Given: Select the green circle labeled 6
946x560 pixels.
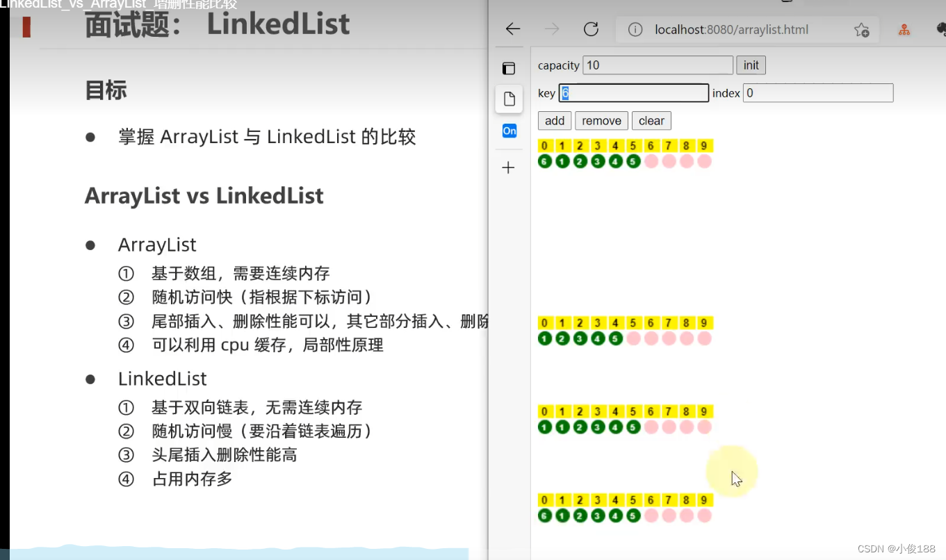Looking at the screenshot, I should 544,160.
